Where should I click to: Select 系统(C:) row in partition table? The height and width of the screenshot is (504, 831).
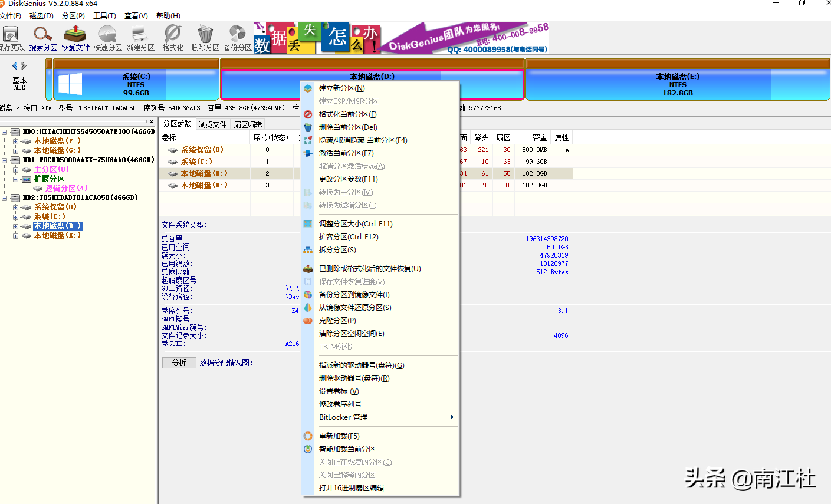366,162
